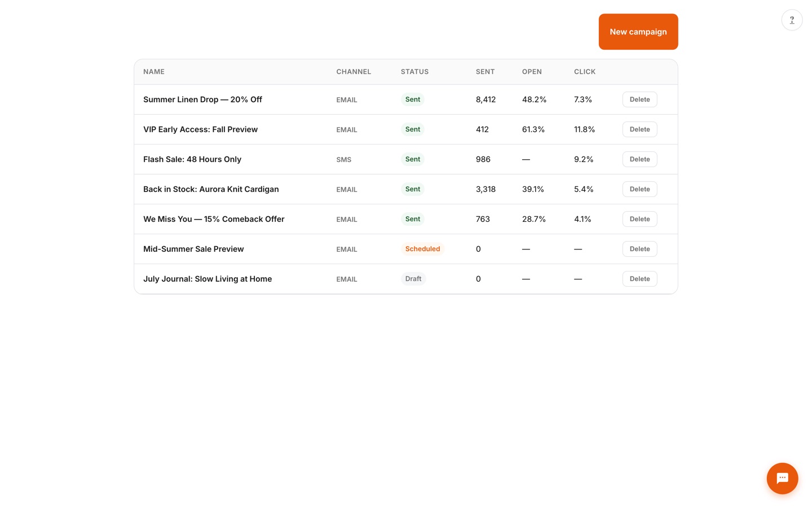This screenshot has width=812, height=508.
Task: Click Sent badge in We Miss You row
Action: 413,219
